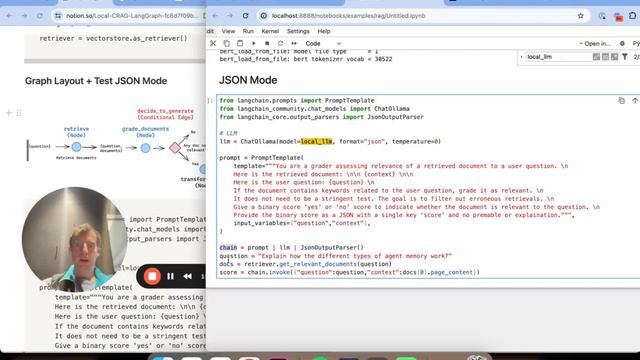The image size is (640, 360).
Task: Click the score = chain.invoke line
Action: (349, 272)
